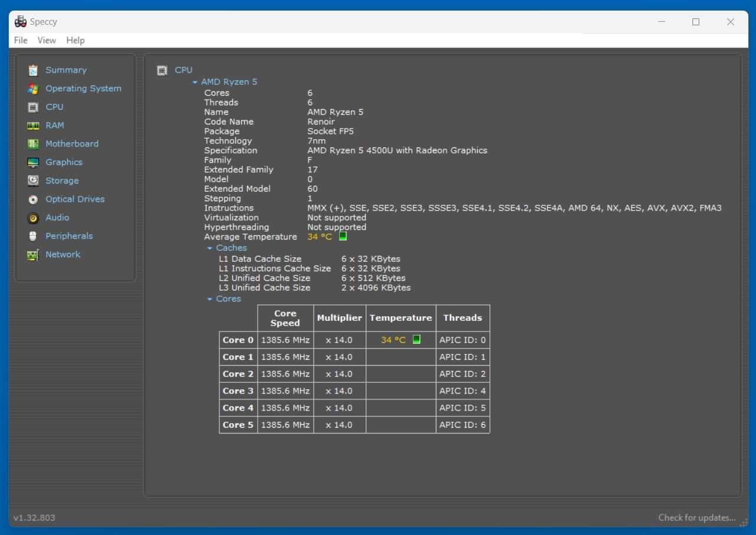The image size is (756, 535).
Task: Click the Summary clipboard icon in sidebar
Action: point(33,70)
